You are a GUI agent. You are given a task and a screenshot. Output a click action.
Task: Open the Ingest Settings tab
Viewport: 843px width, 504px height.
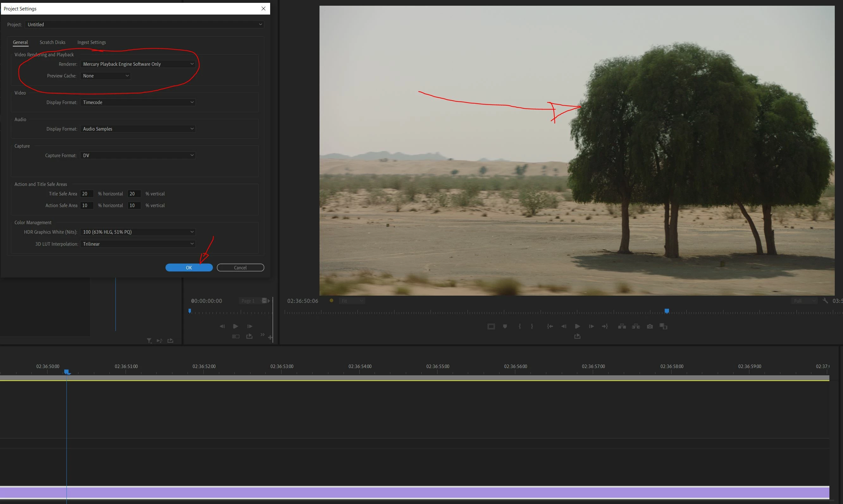pos(91,42)
